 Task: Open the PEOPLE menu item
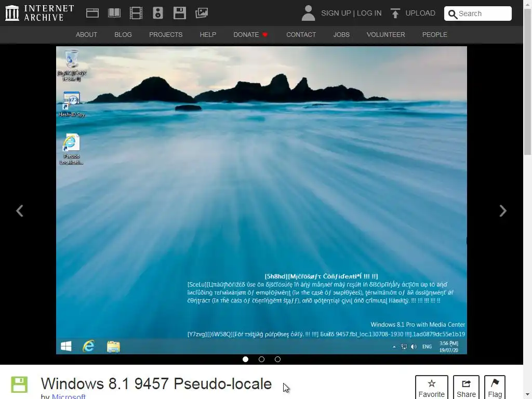(435, 35)
